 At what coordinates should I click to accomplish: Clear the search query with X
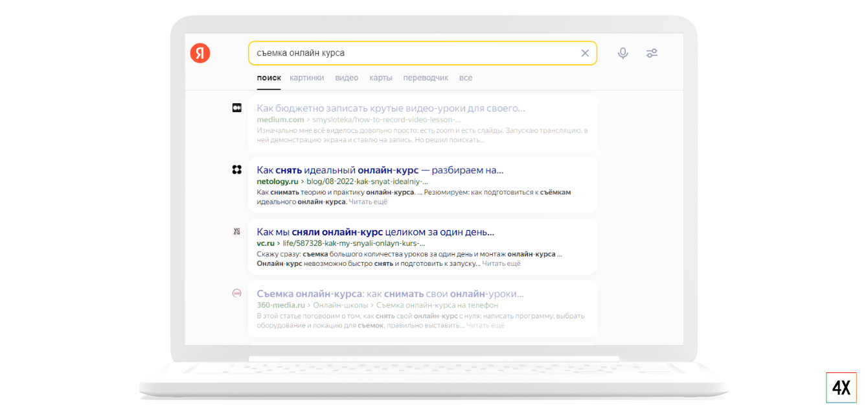(585, 53)
